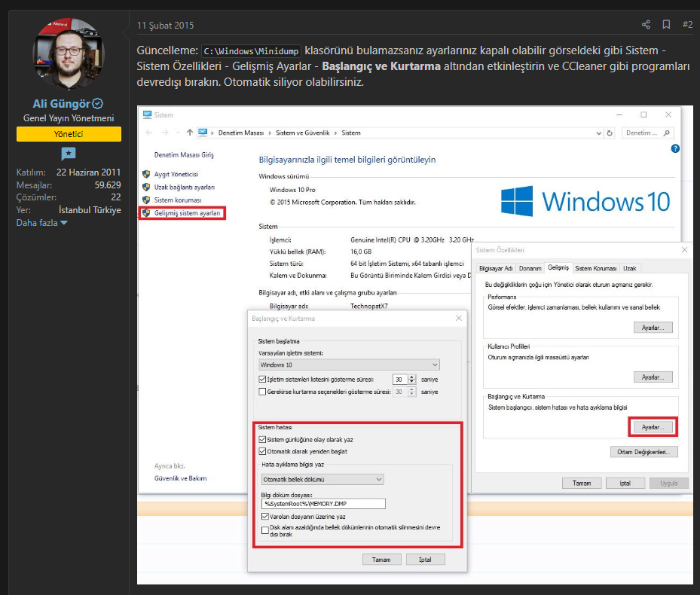Click the C:\Windows\Minidump code text
Image resolution: width=700 pixels, height=595 pixels.
(x=251, y=51)
